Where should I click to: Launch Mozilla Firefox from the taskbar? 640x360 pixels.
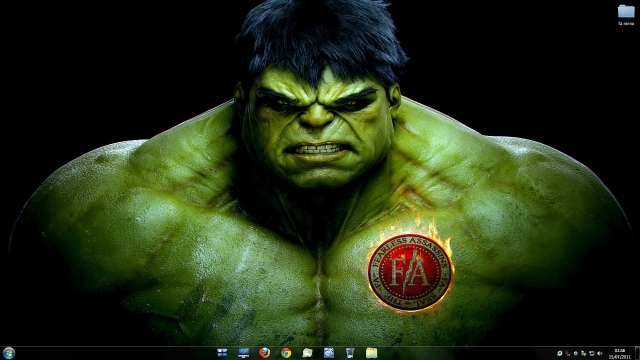click(x=264, y=353)
